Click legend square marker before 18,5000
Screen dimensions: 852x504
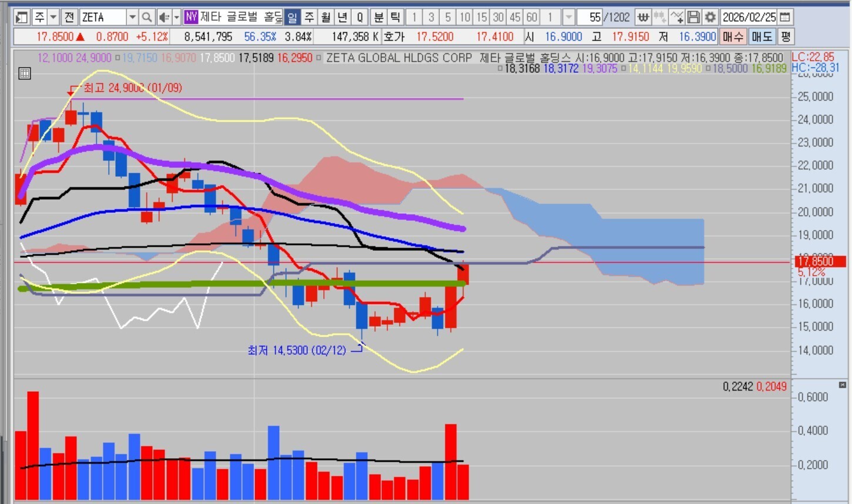tap(708, 69)
